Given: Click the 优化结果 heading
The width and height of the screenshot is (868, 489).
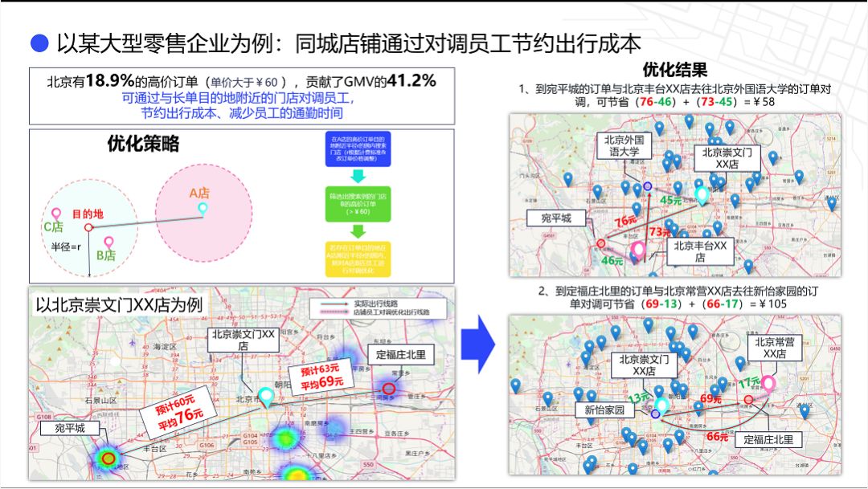Looking at the screenshot, I should click(675, 69).
